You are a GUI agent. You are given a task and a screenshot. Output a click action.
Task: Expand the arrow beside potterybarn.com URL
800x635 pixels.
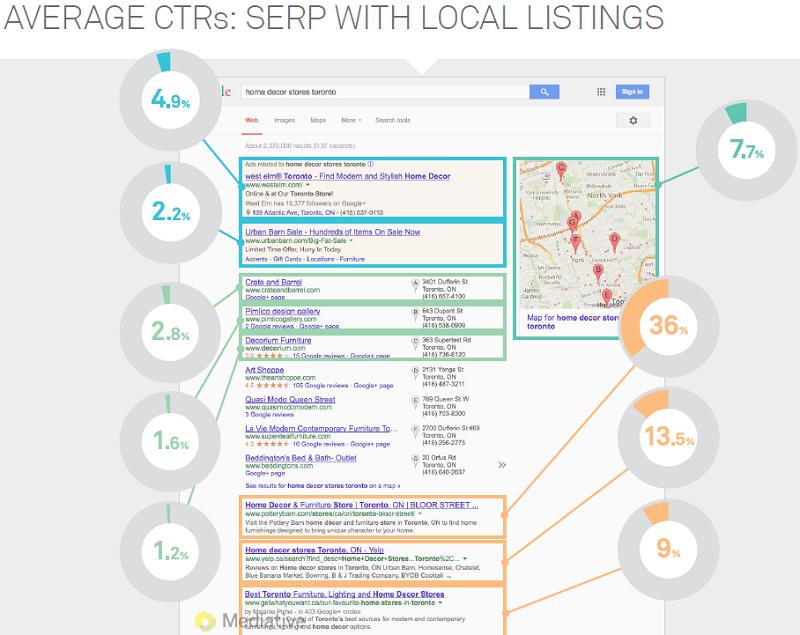point(419,514)
